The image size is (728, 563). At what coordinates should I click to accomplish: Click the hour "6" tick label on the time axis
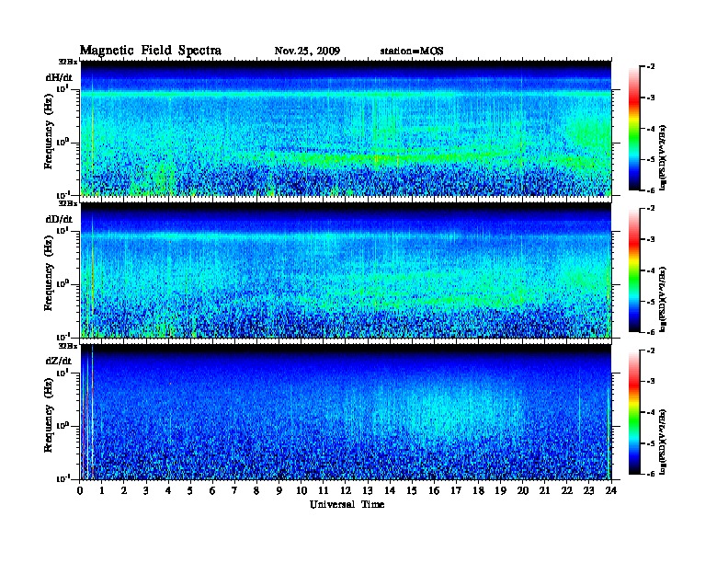click(x=212, y=490)
